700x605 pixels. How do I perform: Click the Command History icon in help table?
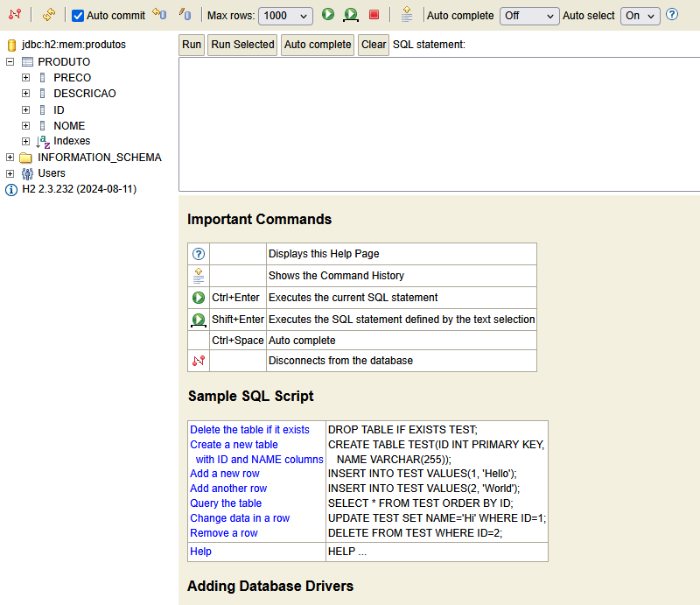pyautogui.click(x=199, y=276)
